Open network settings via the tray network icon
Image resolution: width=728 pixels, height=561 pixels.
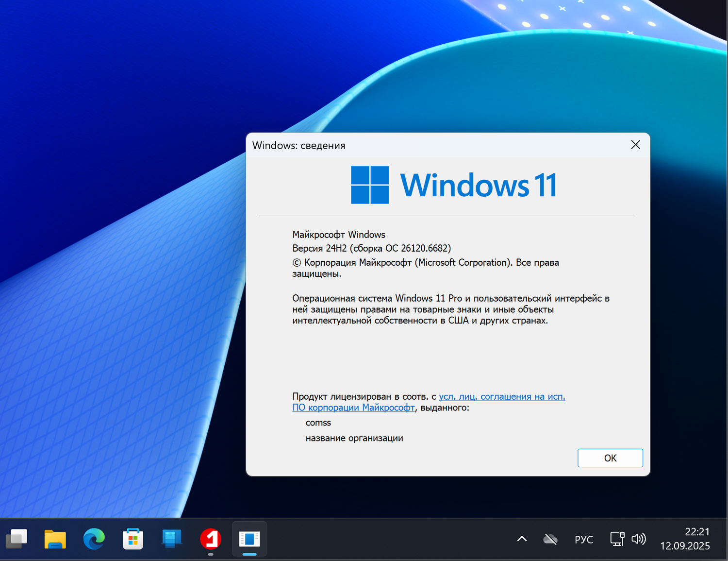pyautogui.click(x=616, y=539)
